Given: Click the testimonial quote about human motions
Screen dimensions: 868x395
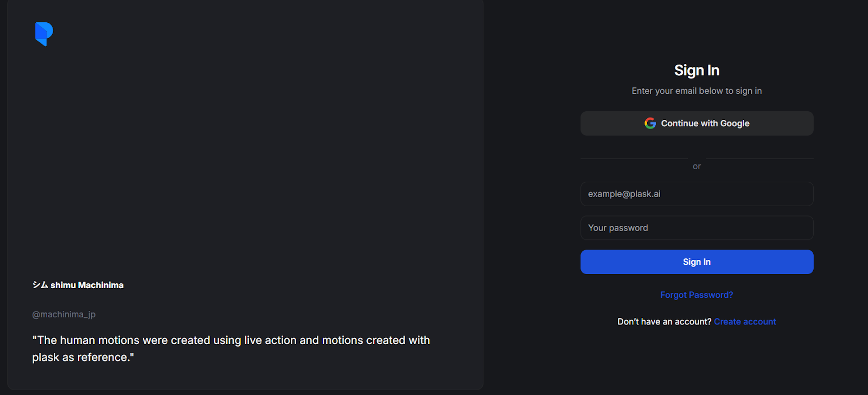Looking at the screenshot, I should point(231,348).
